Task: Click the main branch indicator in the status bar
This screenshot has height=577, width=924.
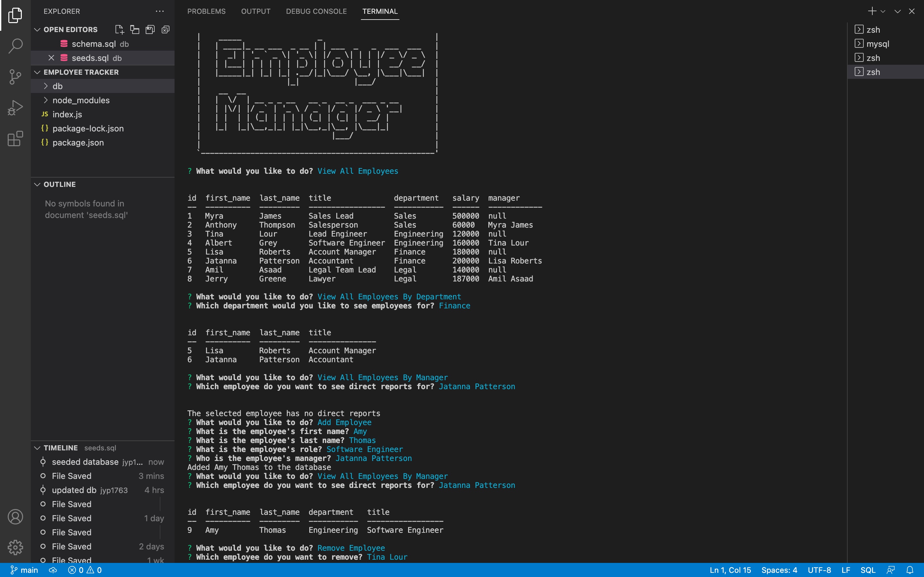Action: pyautogui.click(x=24, y=570)
